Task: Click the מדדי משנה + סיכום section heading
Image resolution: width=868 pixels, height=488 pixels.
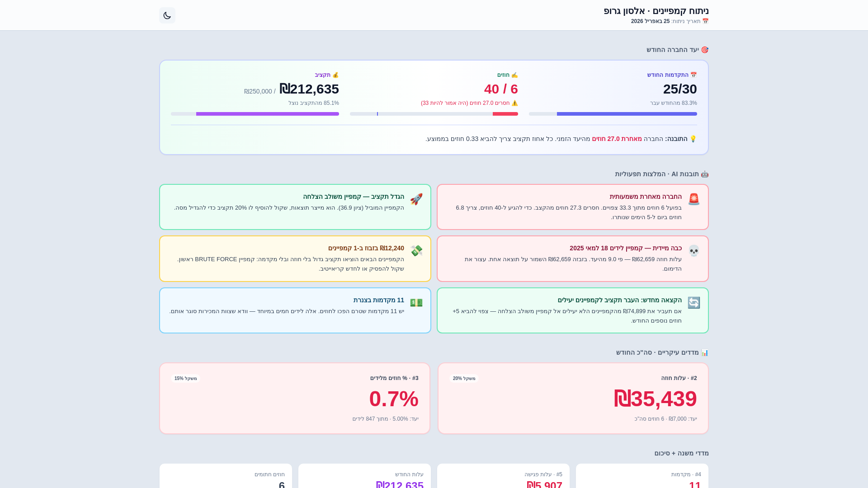Action: click(x=682, y=453)
